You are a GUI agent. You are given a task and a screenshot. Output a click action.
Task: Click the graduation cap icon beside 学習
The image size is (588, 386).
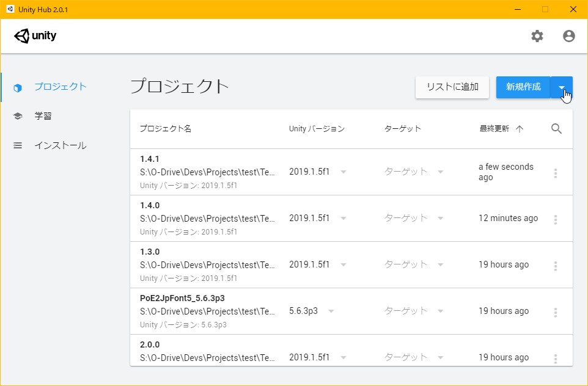point(18,116)
